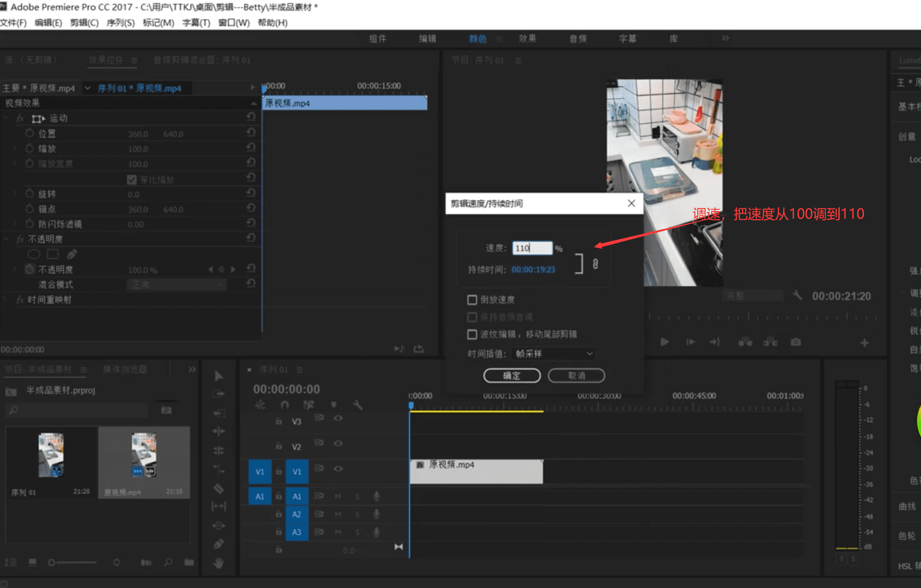Click the V1 track target button
Image resolution: width=921 pixels, height=588 pixels.
point(297,471)
